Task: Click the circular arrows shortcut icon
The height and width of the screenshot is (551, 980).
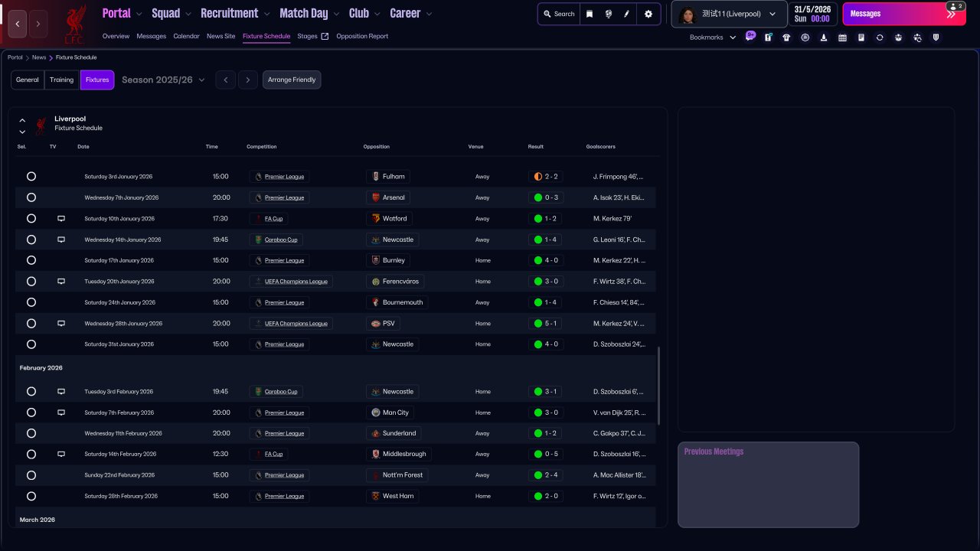Action: (880, 37)
